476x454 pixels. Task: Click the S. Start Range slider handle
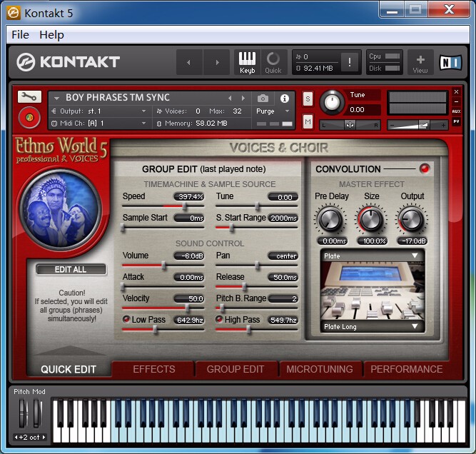pyautogui.click(x=231, y=228)
